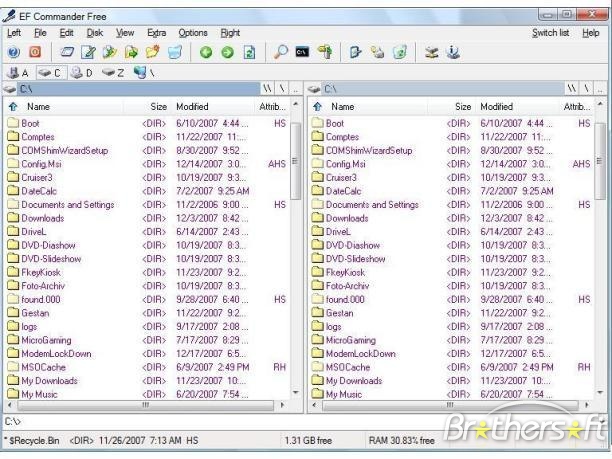
Task: Open Find files magnifier icon
Action: (x=281, y=52)
